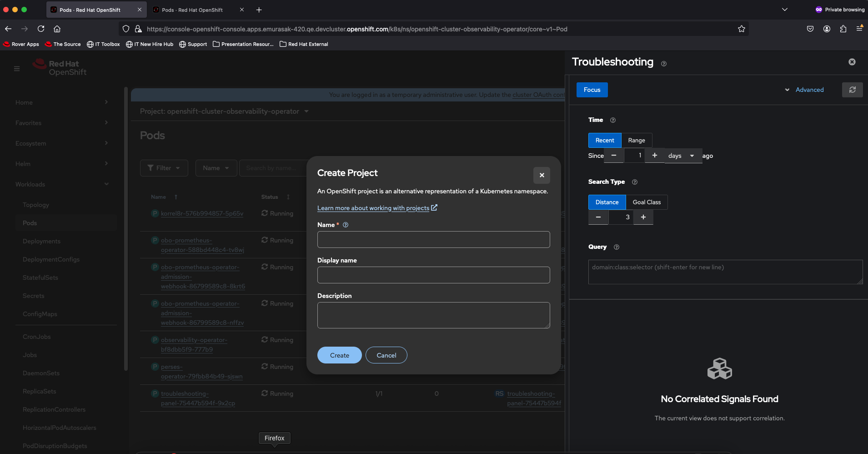Select Goal Class search type
This screenshot has width=868, height=454.
(x=646, y=202)
